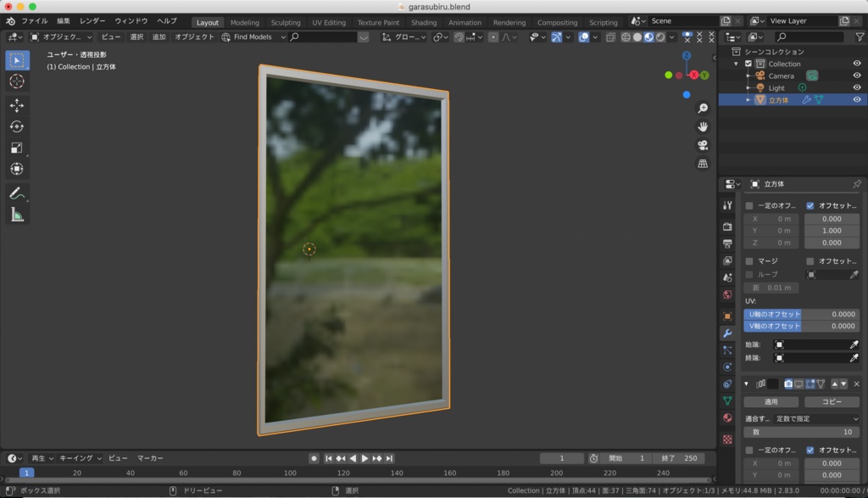Open the 適合する 定数で指定 dropdown
Screen dimensions: 868x498
[x=816, y=419]
